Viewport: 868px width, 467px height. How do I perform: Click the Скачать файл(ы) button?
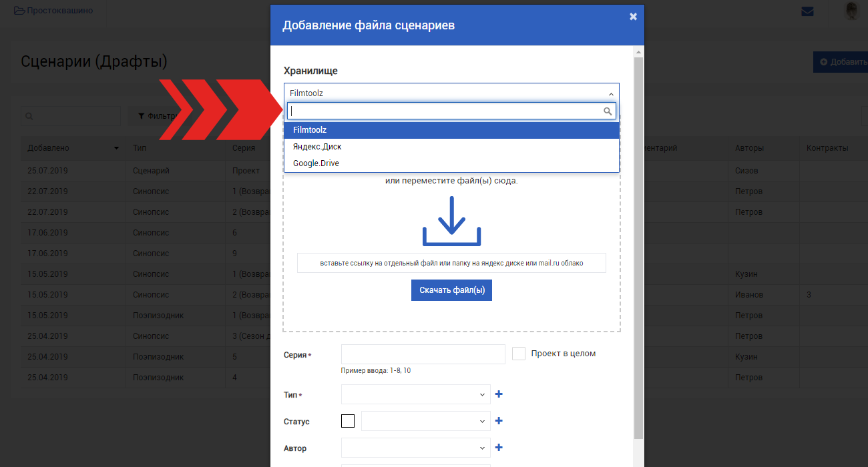(x=451, y=290)
